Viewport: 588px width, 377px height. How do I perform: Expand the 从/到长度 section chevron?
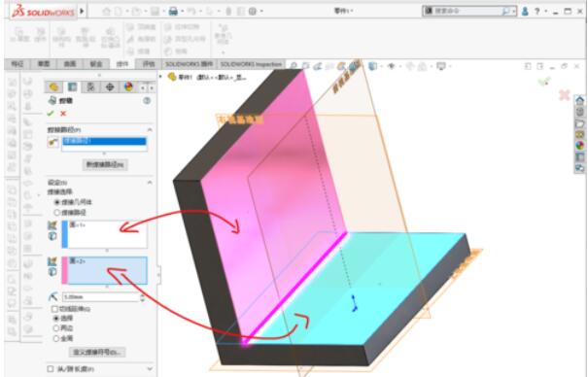pyautogui.click(x=150, y=369)
